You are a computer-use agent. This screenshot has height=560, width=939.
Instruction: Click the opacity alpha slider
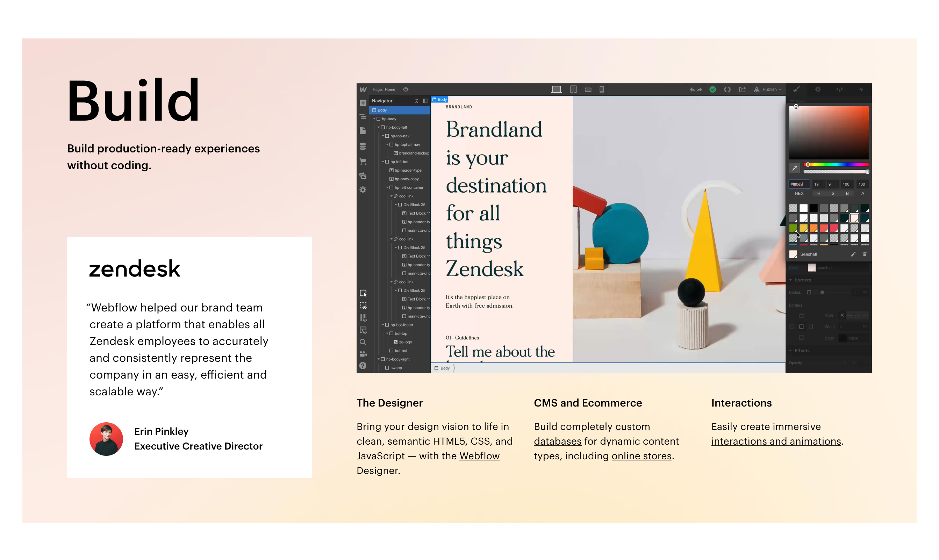[x=836, y=172]
